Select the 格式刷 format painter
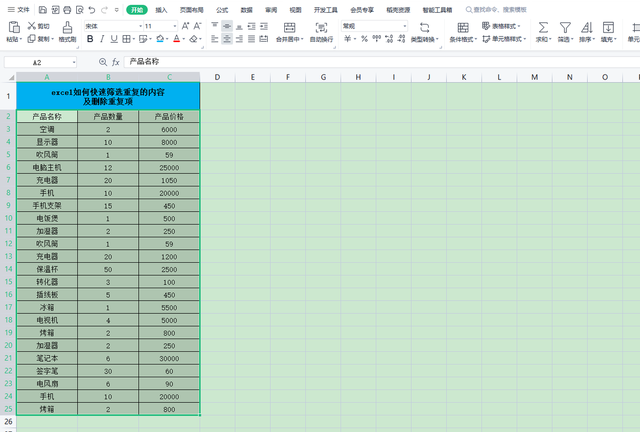Screen dimensions: 640x432 pyautogui.click(x=67, y=32)
